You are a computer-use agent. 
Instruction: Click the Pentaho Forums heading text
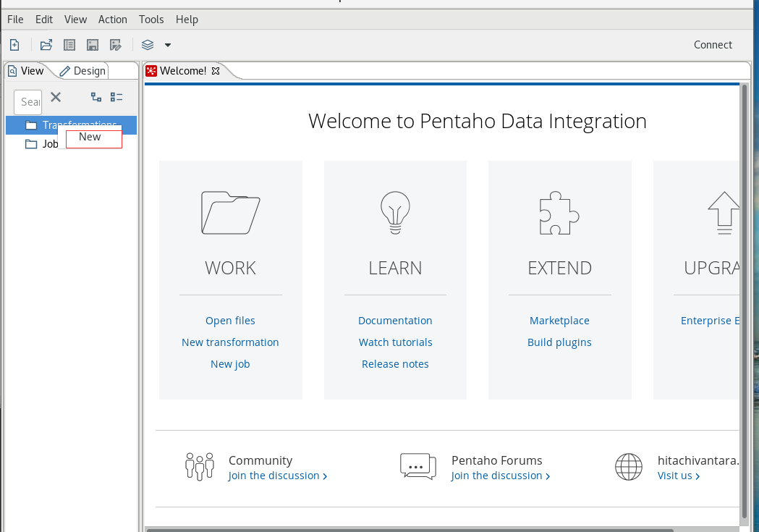[x=496, y=460]
